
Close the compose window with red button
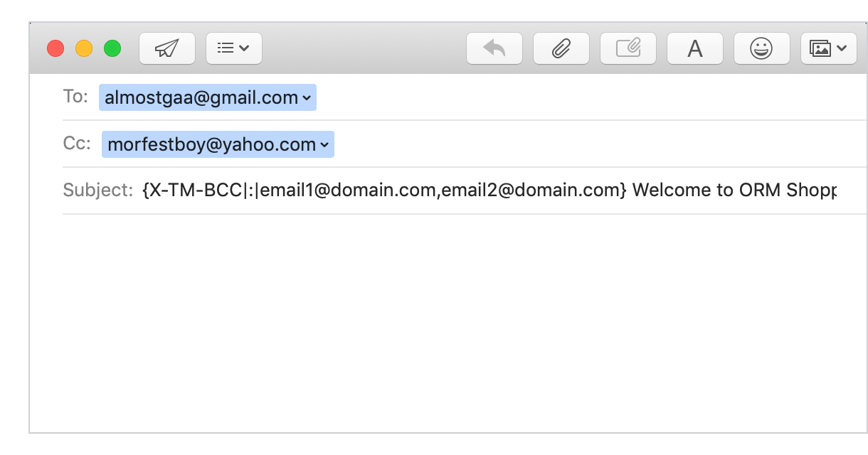point(55,48)
